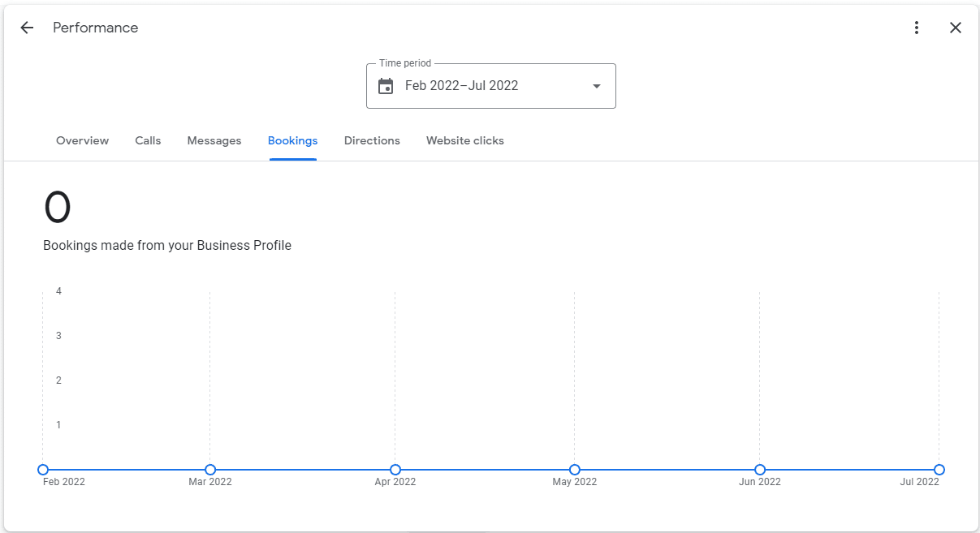Click the Jul 2022 data point
980x533 pixels.
[939, 470]
